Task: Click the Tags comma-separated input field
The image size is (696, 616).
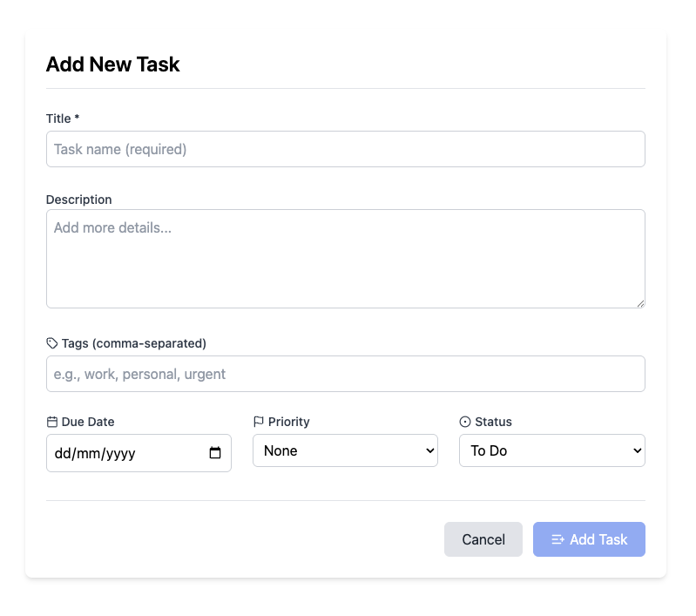Action: click(345, 374)
